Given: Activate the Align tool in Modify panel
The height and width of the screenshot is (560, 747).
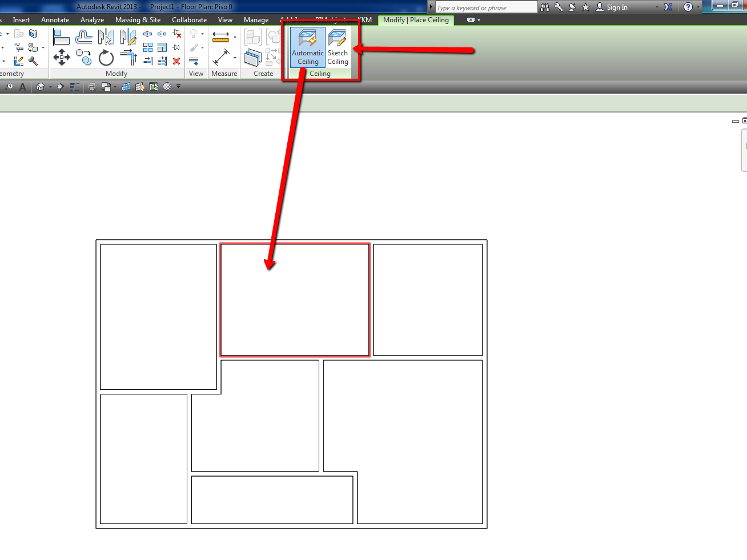Looking at the screenshot, I should click(x=61, y=37).
